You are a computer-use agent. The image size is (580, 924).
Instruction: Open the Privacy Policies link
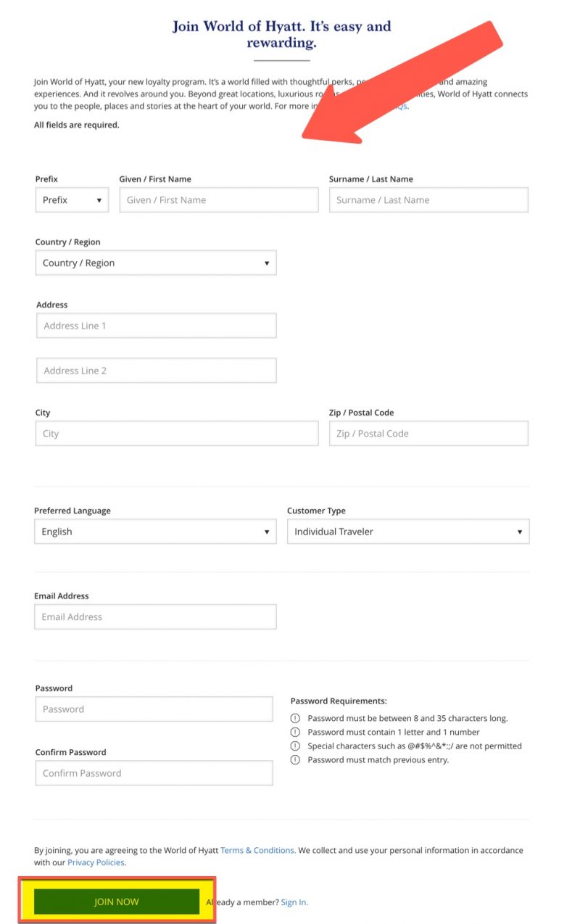(x=95, y=862)
